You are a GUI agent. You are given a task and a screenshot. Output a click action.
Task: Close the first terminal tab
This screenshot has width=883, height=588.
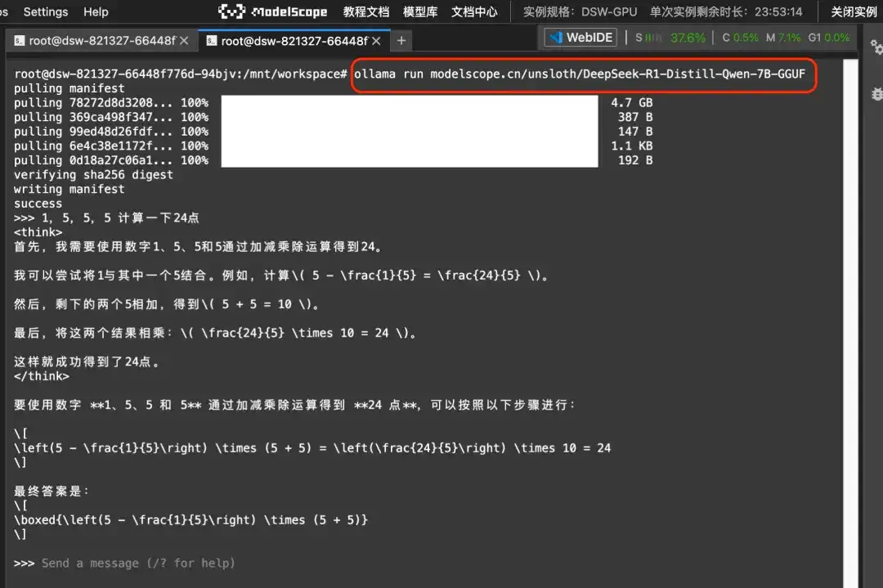pyautogui.click(x=184, y=41)
